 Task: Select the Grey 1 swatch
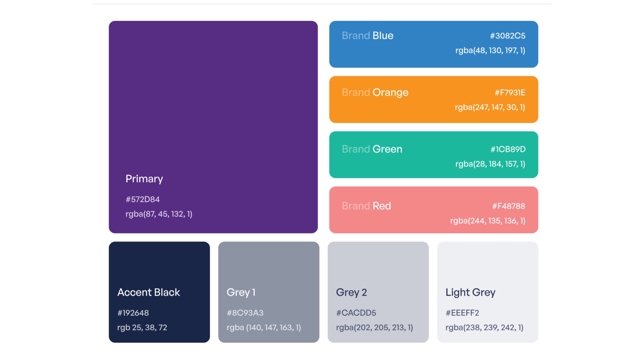pyautogui.click(x=269, y=292)
